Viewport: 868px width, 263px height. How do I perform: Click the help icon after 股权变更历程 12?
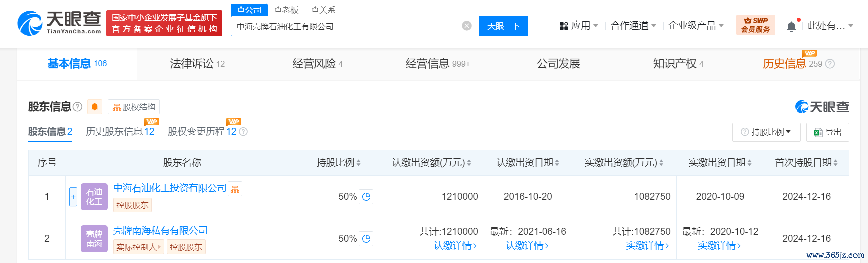[x=243, y=132]
